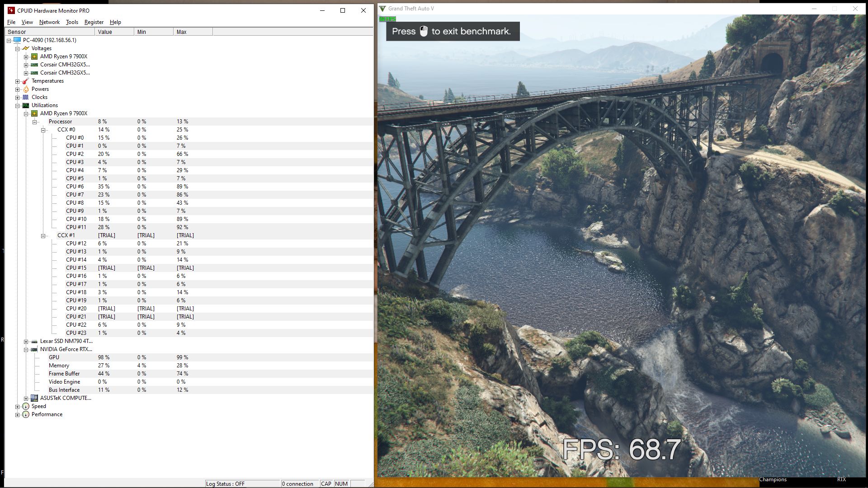Click the Voltages lightning icon
This screenshot has width=868, height=488.
click(26, 48)
